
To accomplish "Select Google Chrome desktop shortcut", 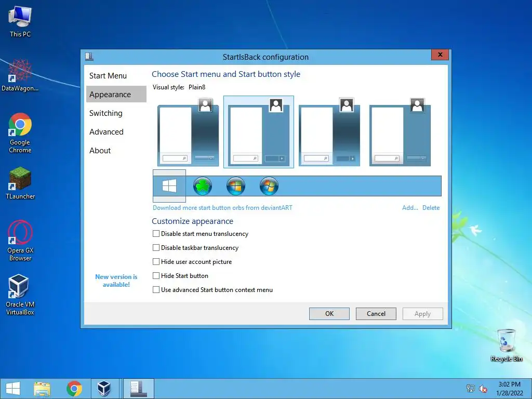I will (20, 133).
